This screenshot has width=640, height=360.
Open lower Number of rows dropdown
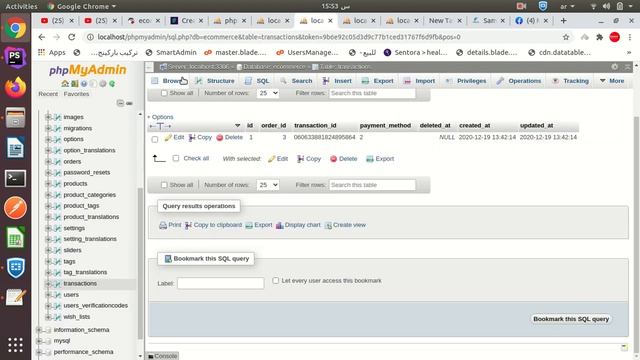268,185
